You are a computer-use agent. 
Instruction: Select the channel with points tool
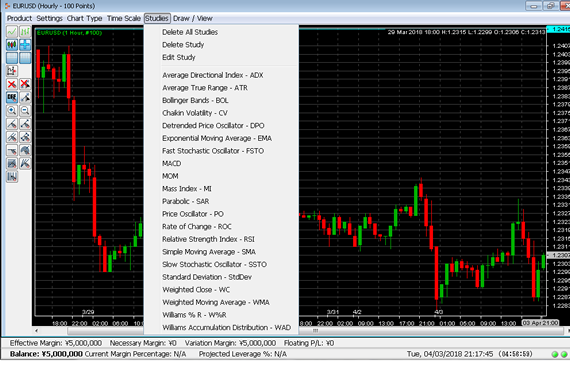25,137
